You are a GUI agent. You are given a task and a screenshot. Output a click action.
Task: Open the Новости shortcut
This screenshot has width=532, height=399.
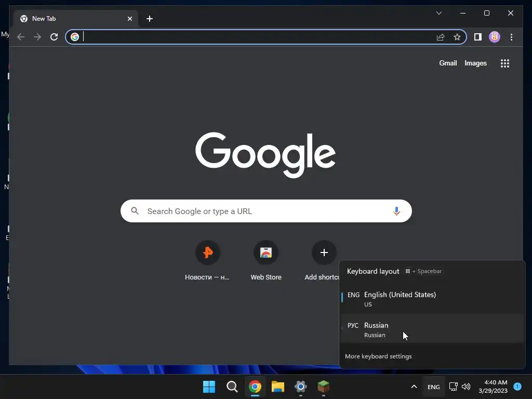click(x=207, y=260)
